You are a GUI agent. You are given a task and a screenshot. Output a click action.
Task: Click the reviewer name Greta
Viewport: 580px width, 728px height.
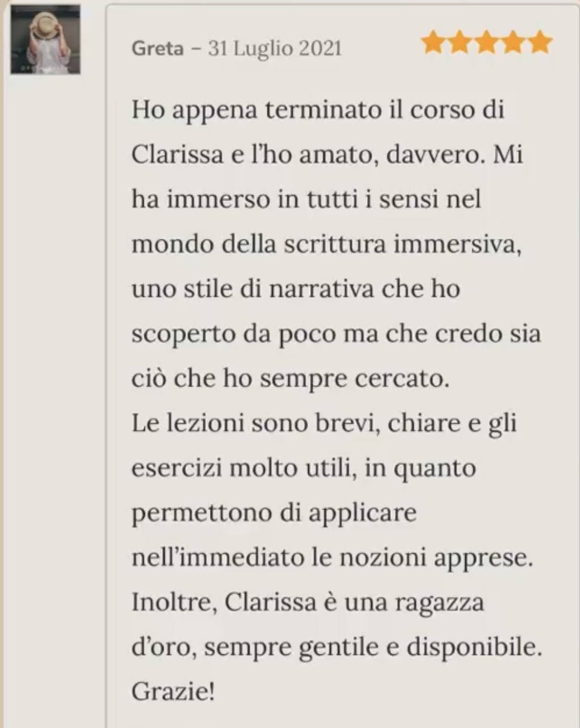157,48
